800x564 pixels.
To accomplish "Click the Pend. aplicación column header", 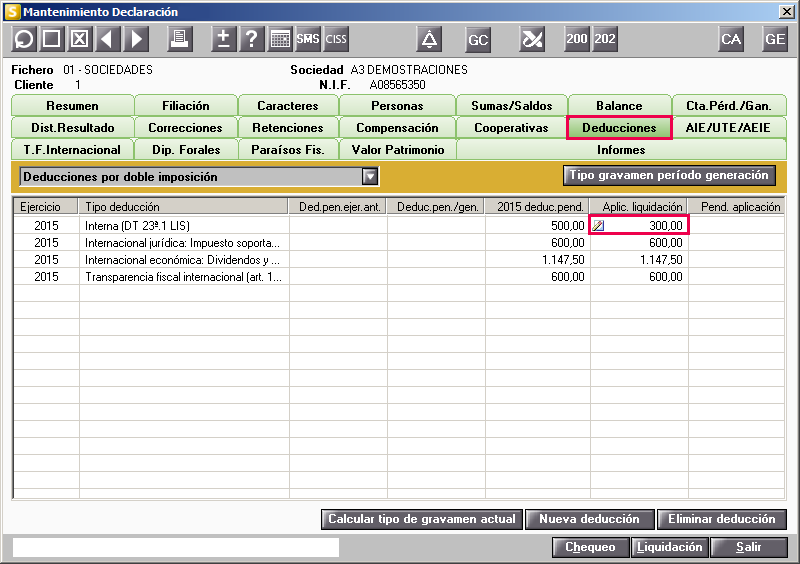I will [x=737, y=206].
